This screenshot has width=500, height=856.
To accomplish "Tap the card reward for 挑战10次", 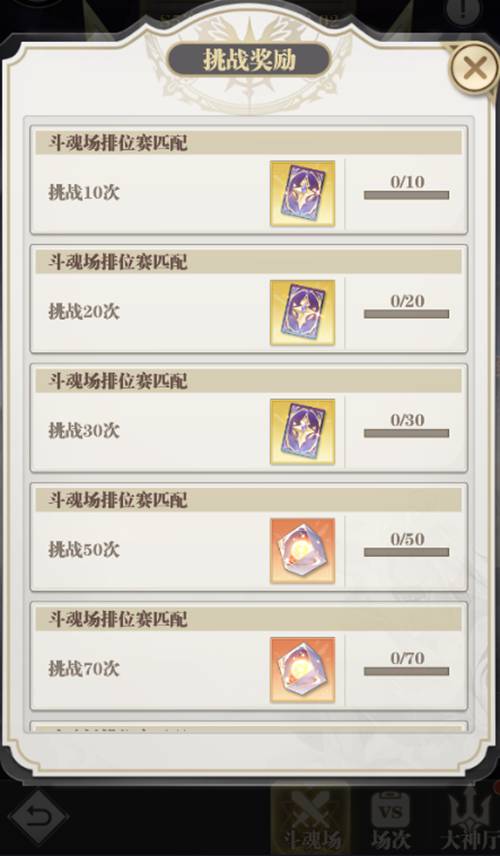I will (302, 193).
